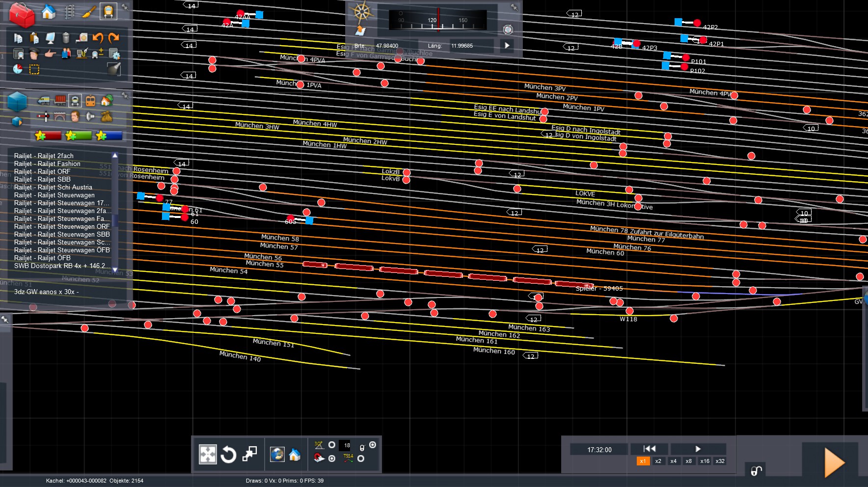Select the track laying rails icon
Image resolution: width=868 pixels, height=487 pixels.
pyautogui.click(x=69, y=12)
